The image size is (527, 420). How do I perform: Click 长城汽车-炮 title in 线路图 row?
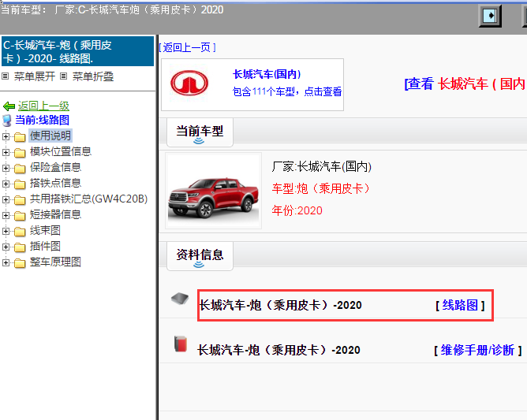(x=281, y=305)
